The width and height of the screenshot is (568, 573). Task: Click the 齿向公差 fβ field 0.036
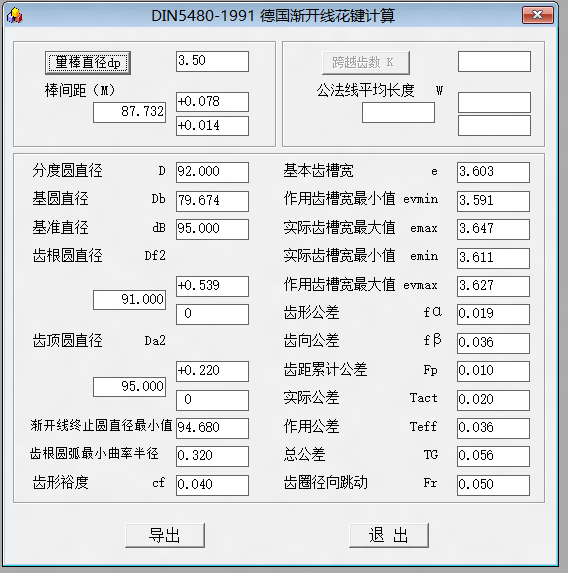pyautogui.click(x=493, y=343)
